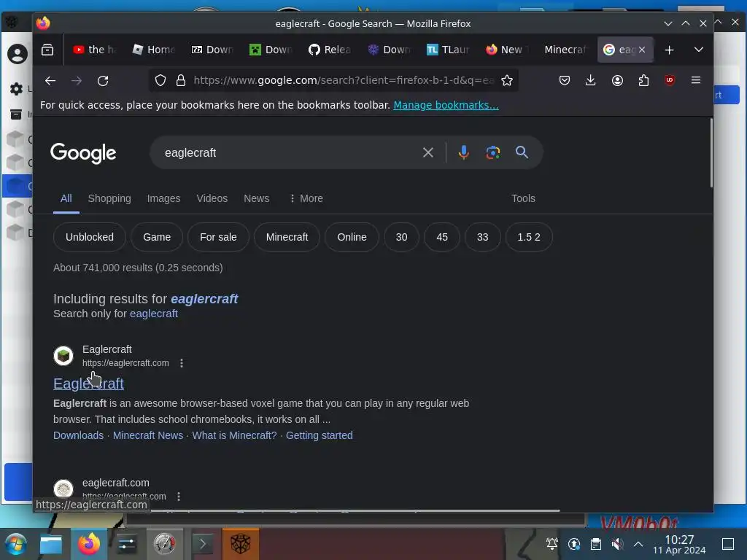747x560 pixels.
Task: Open Firefox View recent browsing icon
Action: tap(47, 50)
